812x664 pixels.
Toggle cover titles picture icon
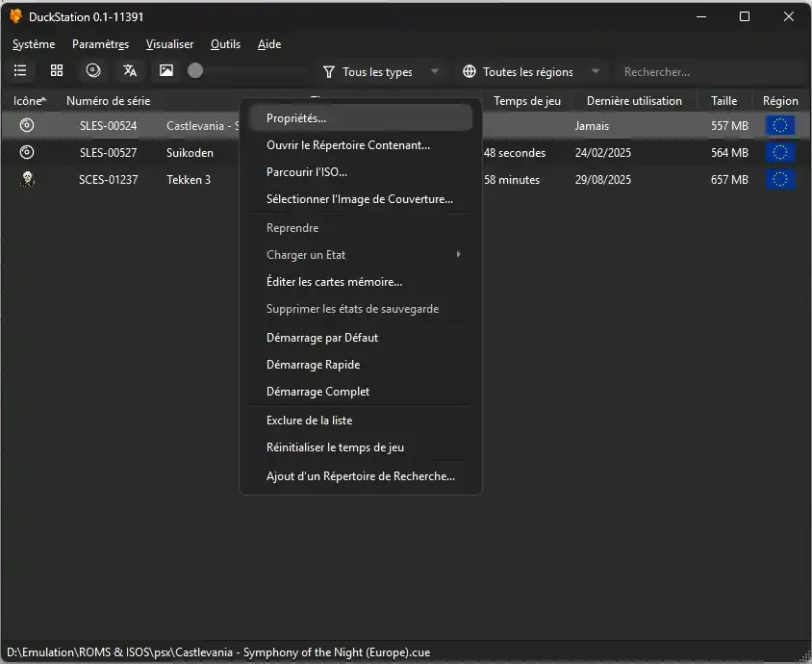coord(166,70)
